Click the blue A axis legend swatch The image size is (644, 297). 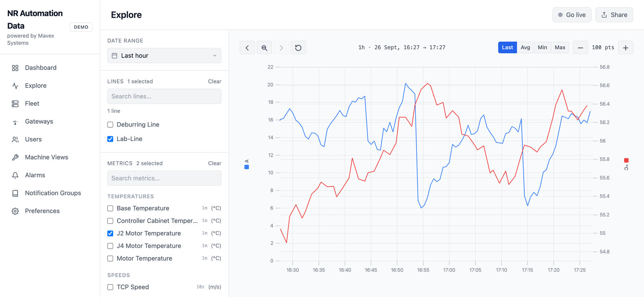247,167
